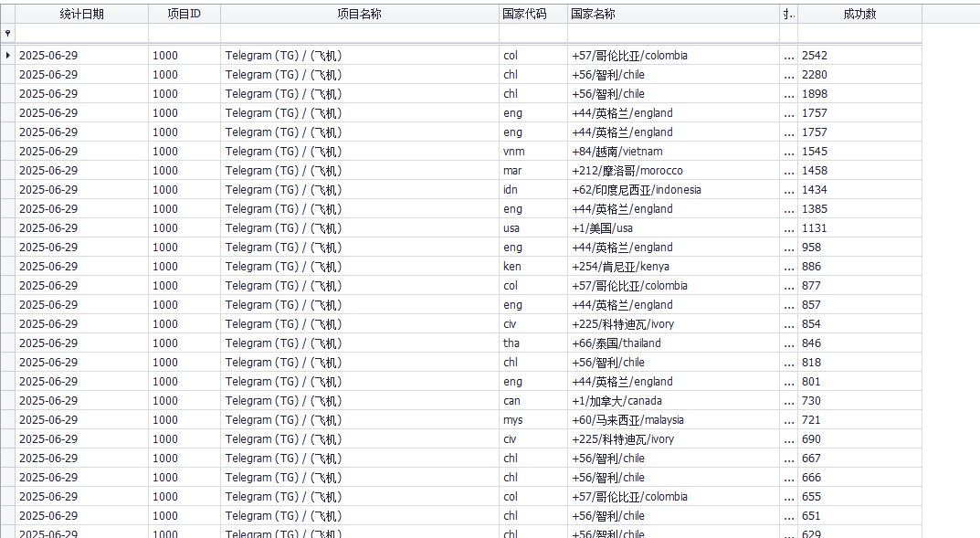980x538 pixels.
Task: Select the can country code cell
Action: pos(533,401)
